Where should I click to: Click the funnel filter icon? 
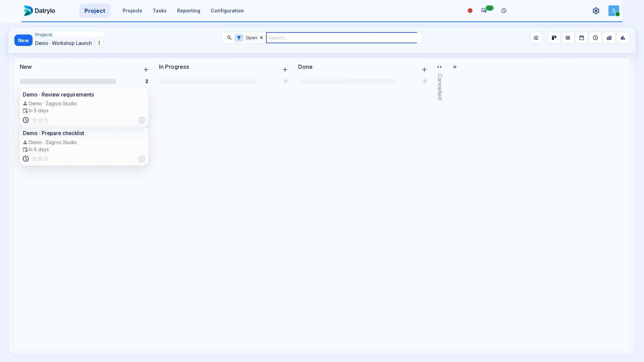tap(239, 38)
